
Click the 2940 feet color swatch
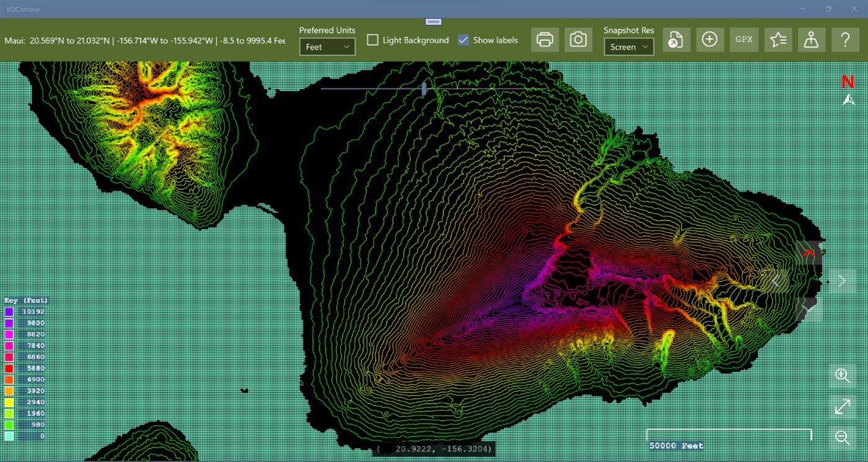(9, 402)
